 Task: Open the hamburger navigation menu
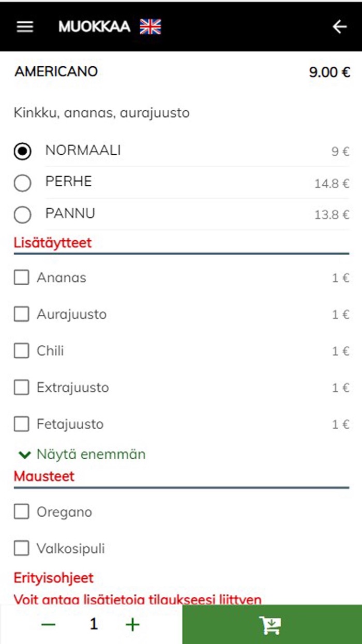pyautogui.click(x=24, y=26)
